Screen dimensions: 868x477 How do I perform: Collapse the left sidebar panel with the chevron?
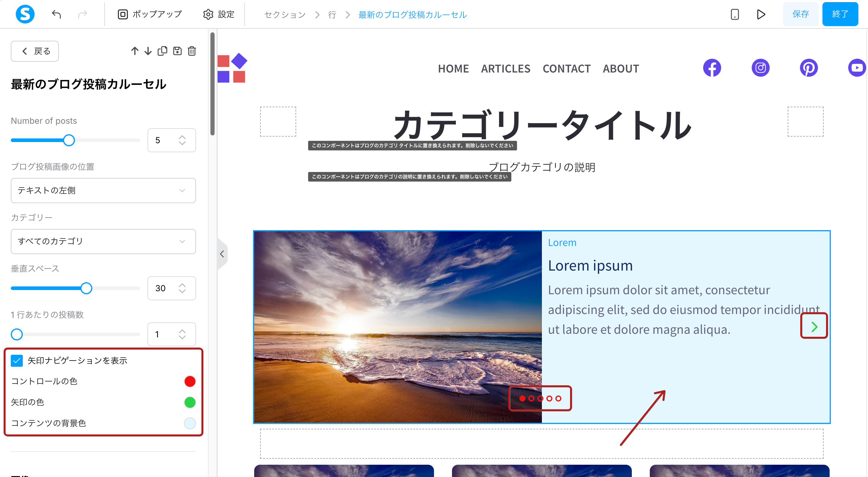tap(222, 254)
